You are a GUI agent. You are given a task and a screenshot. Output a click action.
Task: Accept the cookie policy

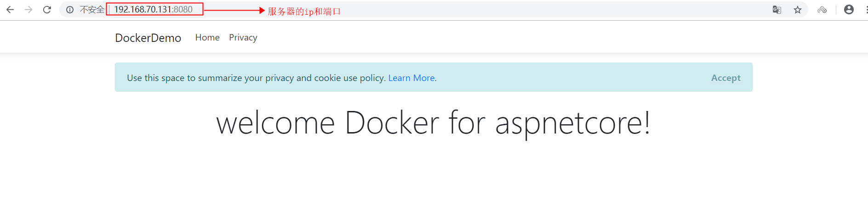[x=726, y=78]
